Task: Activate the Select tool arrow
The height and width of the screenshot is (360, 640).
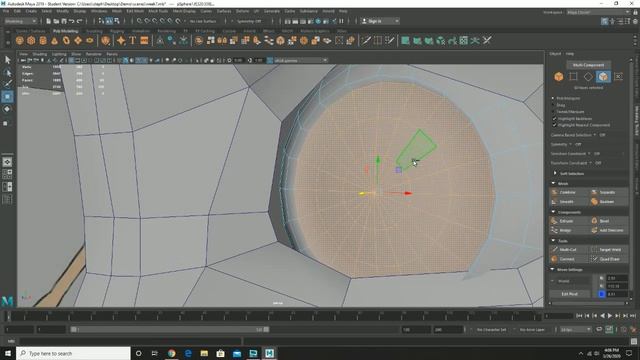Action: coord(7,60)
